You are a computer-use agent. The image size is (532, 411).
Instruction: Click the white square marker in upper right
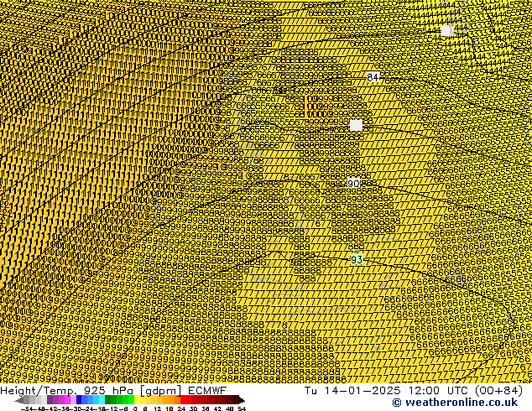pyautogui.click(x=447, y=31)
